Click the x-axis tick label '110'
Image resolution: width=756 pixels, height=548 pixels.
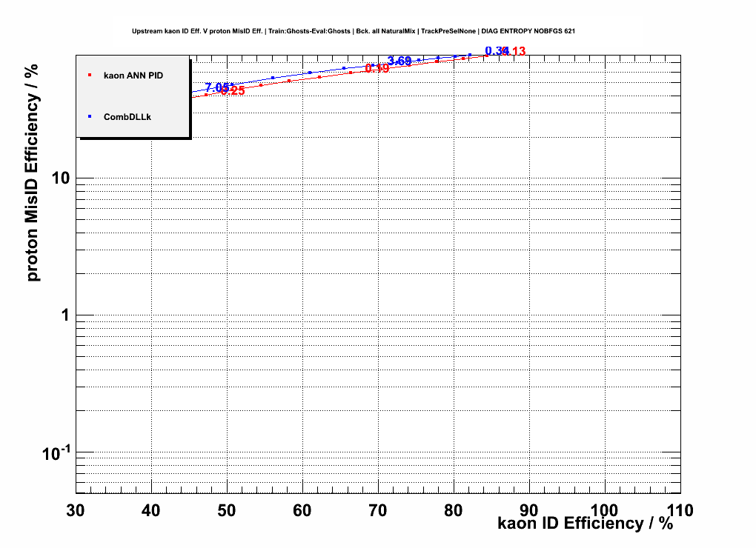pyautogui.click(x=680, y=510)
